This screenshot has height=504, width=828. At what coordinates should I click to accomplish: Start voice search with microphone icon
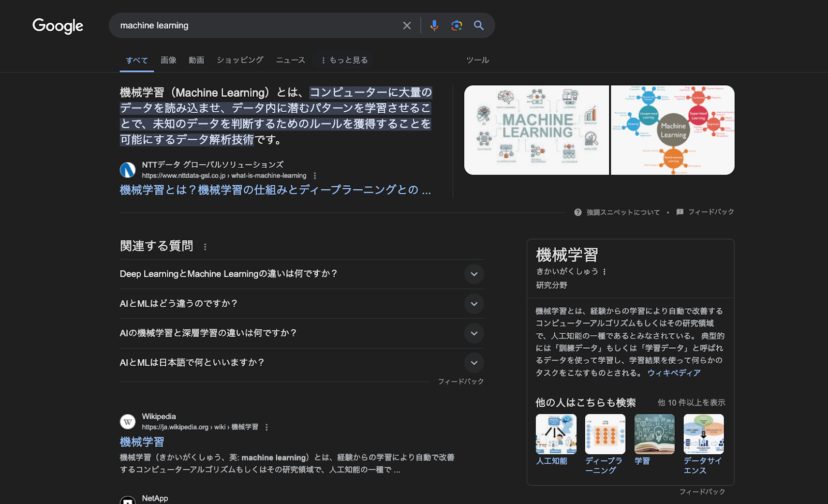(434, 25)
